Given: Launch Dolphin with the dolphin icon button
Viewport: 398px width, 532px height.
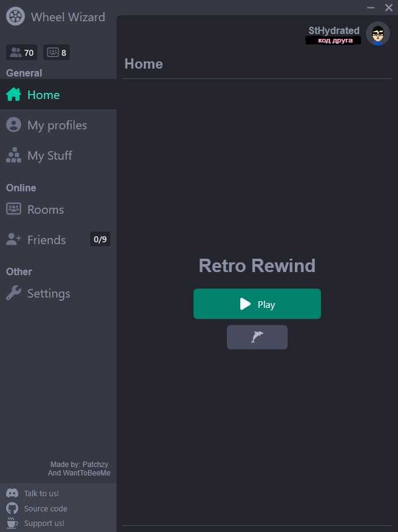Looking at the screenshot, I should tap(257, 337).
